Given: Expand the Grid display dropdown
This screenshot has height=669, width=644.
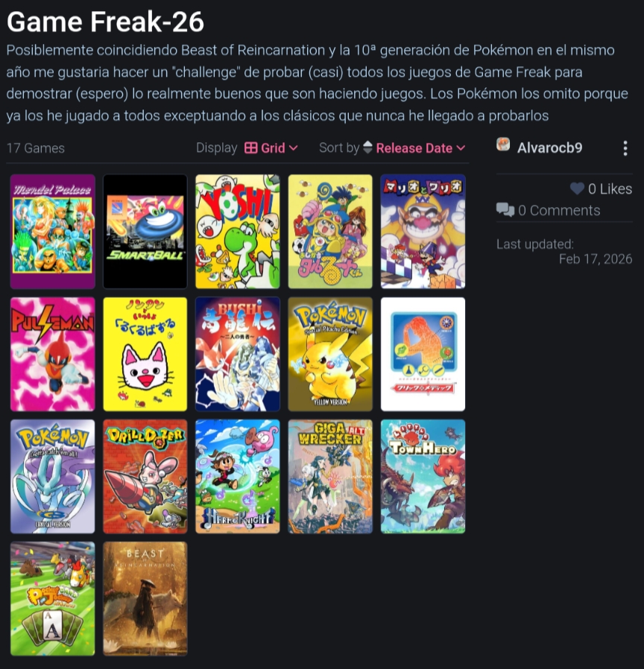Looking at the screenshot, I should point(271,148).
